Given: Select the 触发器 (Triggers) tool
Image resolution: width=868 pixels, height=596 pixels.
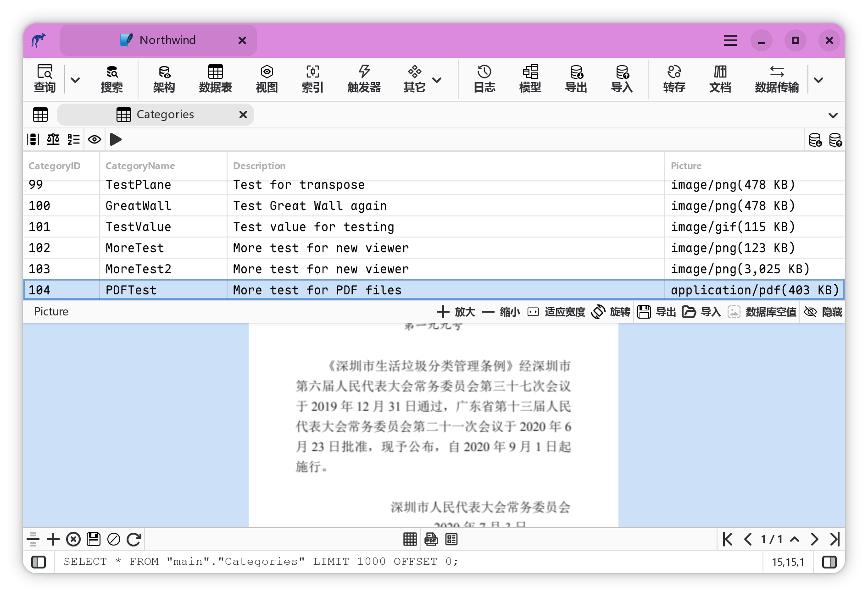Looking at the screenshot, I should (364, 79).
